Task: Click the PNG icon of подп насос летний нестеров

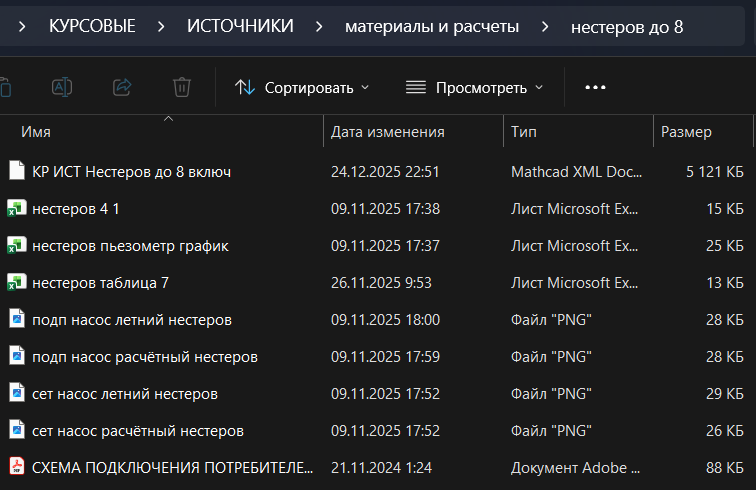Action: [16, 319]
